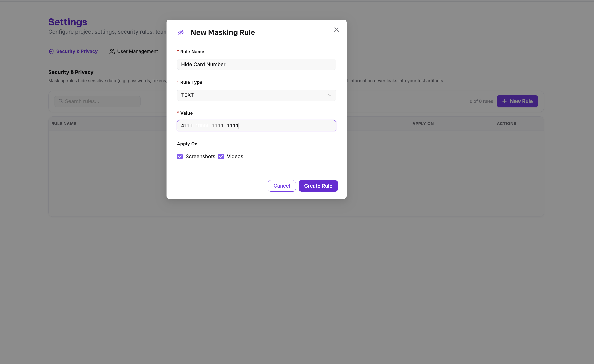Image resolution: width=594 pixels, height=364 pixels.
Task: Click the '0 of 0 rules' counter
Action: tap(481, 101)
